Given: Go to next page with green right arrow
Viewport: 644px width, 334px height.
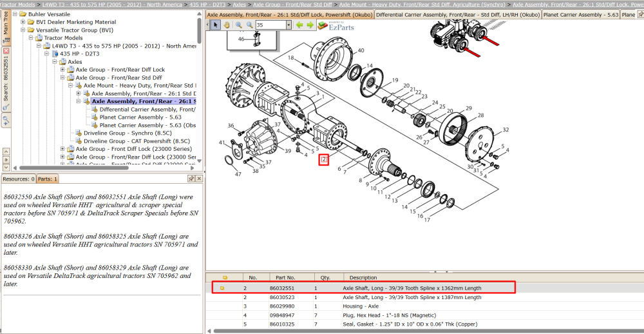Looking at the screenshot, I should point(310,25).
